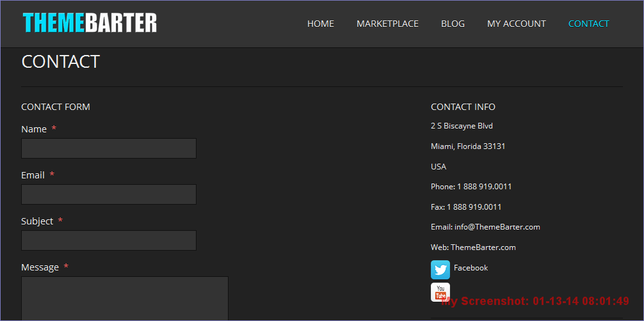Click the 2 S Biscayne Blvd address
The image size is (644, 321).
(462, 125)
